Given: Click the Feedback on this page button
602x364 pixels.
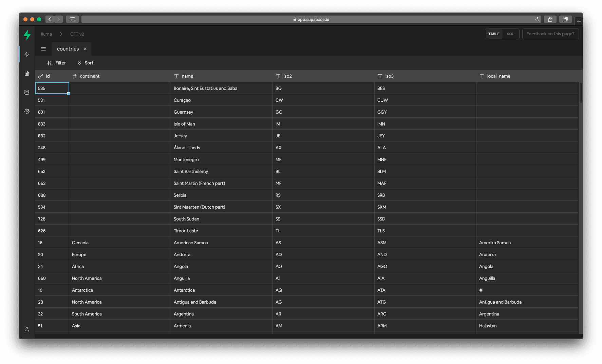Looking at the screenshot, I should [550, 34].
